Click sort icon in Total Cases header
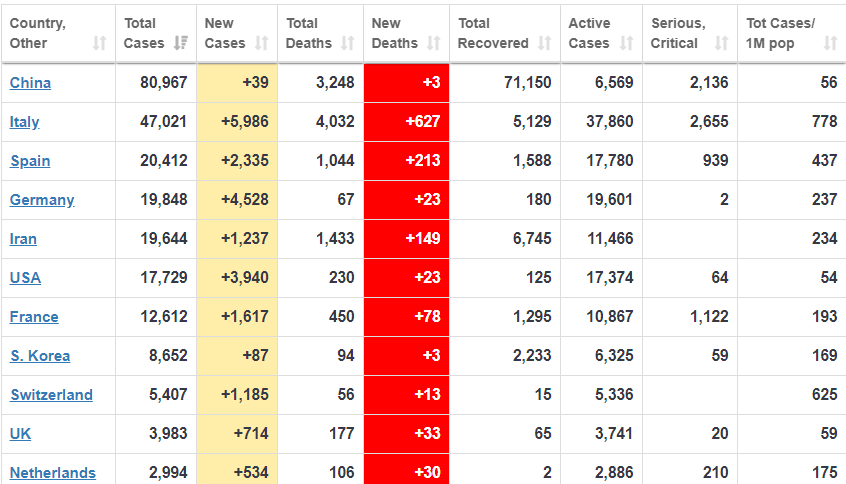846x484 pixels. point(181,43)
